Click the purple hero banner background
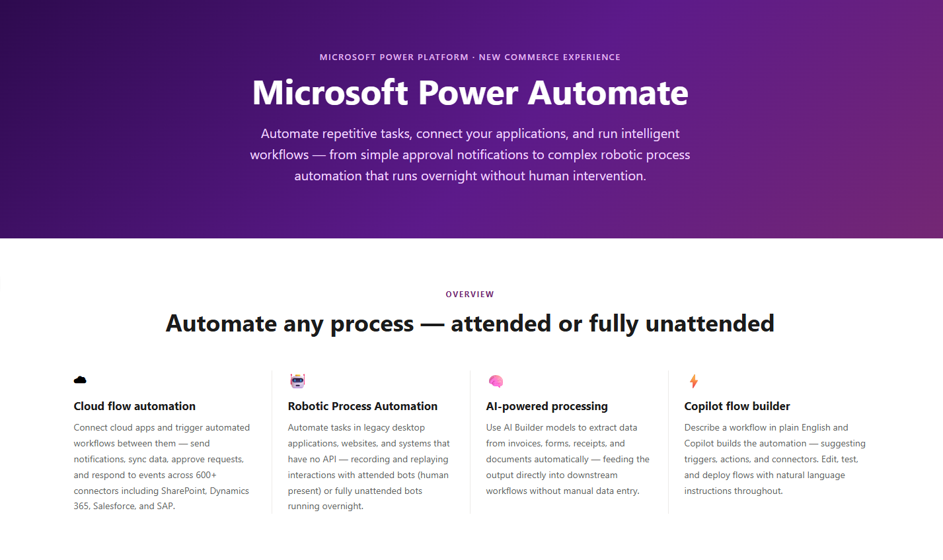This screenshot has width=943, height=560. click(x=132, y=198)
